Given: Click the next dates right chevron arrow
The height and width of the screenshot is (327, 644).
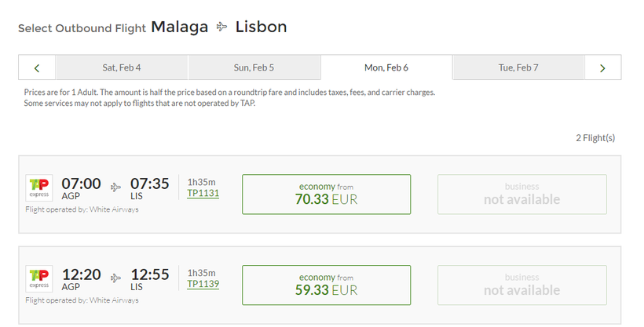Looking at the screenshot, I should 602,67.
